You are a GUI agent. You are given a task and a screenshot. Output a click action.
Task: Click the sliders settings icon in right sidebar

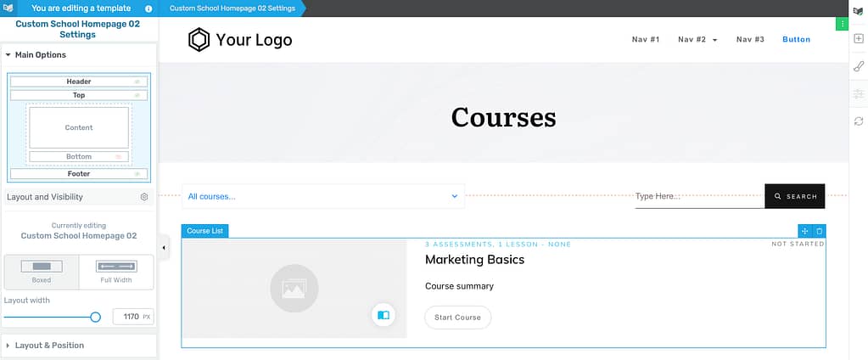pos(858,93)
